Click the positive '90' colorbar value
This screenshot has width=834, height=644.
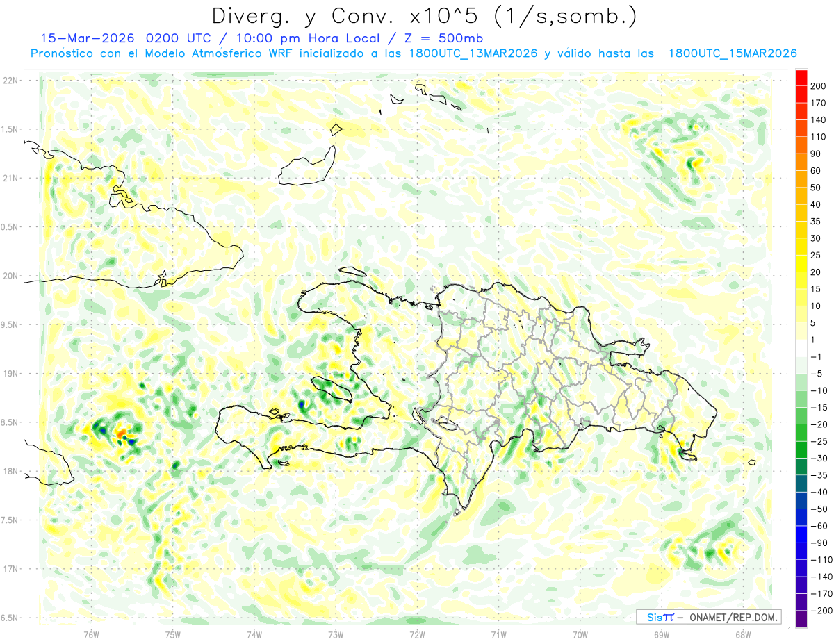(x=817, y=154)
